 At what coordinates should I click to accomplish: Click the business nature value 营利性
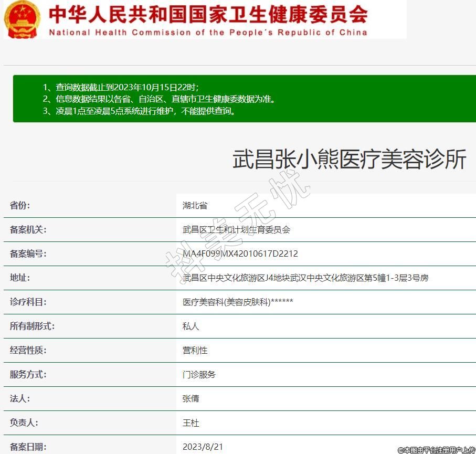[195, 350]
